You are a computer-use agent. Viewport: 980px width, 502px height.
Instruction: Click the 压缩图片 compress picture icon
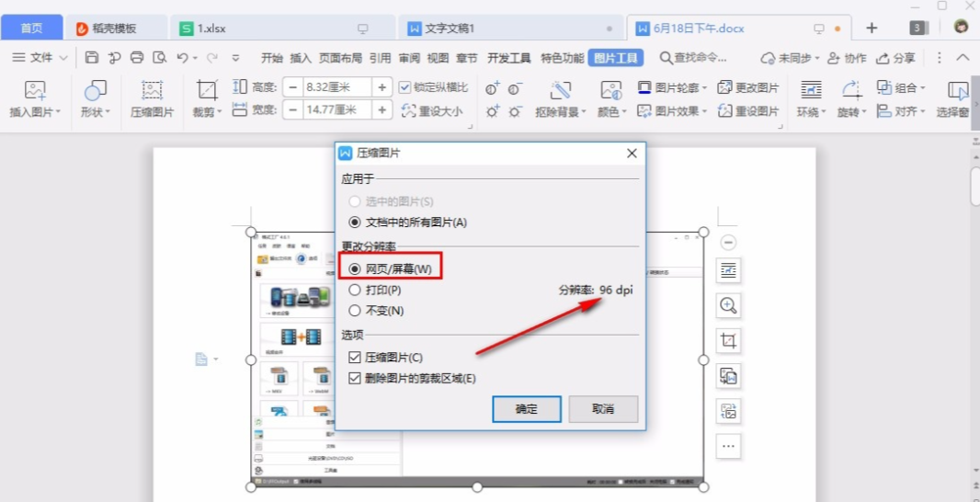(x=152, y=91)
